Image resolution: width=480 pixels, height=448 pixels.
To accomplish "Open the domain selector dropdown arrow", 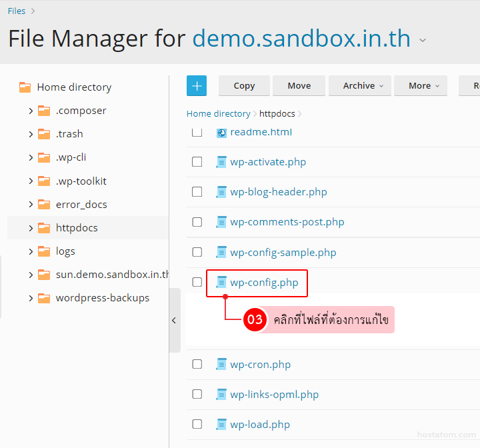I will (x=423, y=40).
